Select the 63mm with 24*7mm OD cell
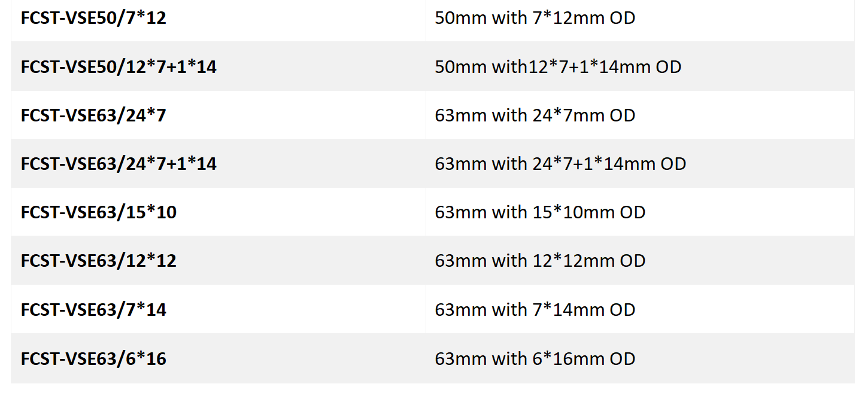Viewport: 868px width, 396px height. [x=535, y=115]
